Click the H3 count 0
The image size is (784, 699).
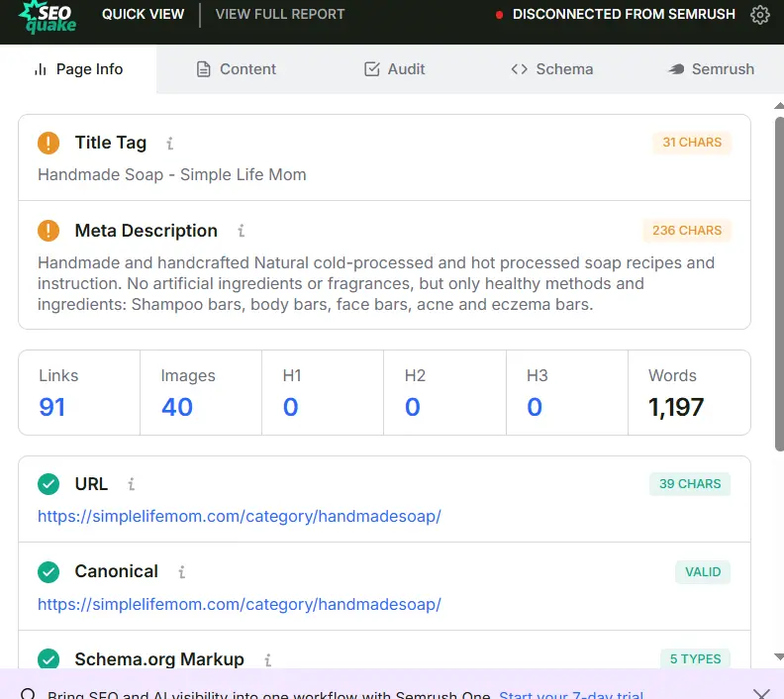(x=535, y=407)
